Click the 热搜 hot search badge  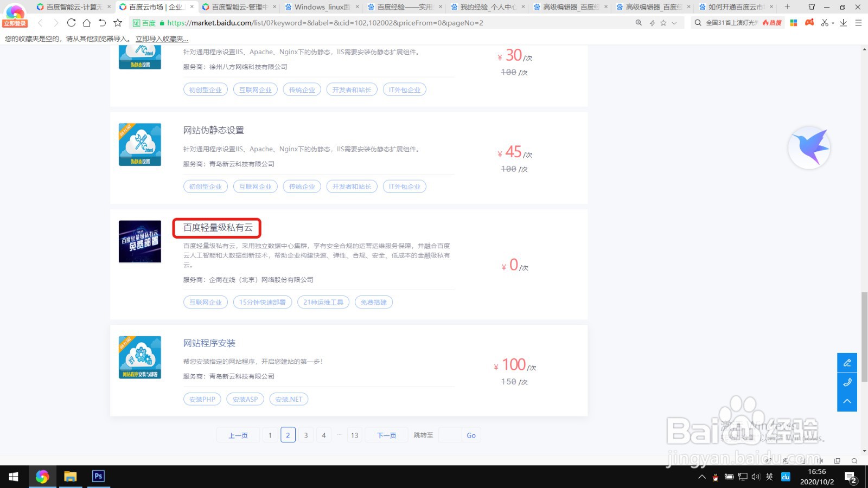772,23
